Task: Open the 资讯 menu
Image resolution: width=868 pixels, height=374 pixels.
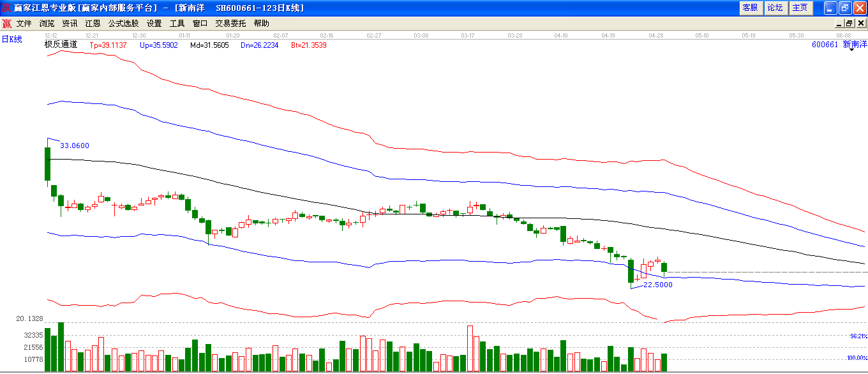Action: click(70, 23)
